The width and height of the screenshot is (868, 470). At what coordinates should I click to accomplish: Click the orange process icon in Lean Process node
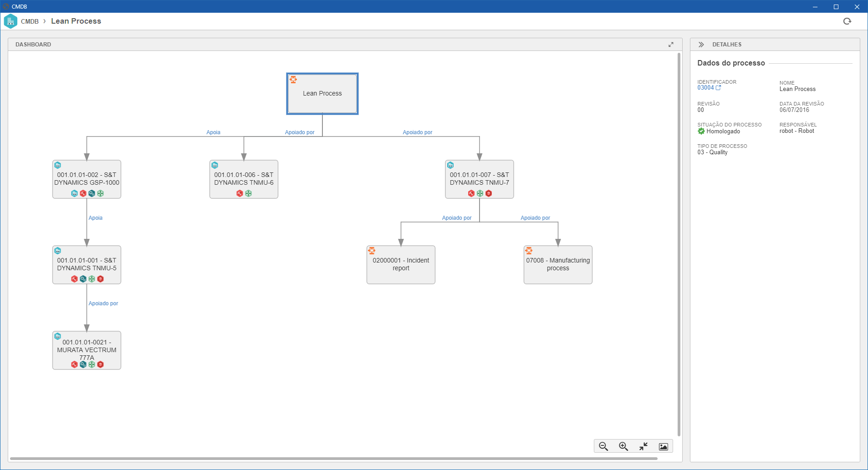[293, 80]
